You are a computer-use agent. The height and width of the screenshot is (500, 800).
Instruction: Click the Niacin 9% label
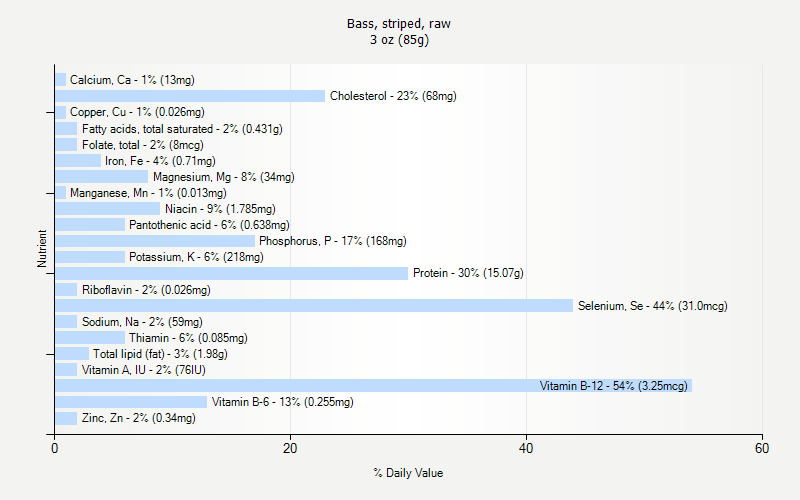coord(220,209)
